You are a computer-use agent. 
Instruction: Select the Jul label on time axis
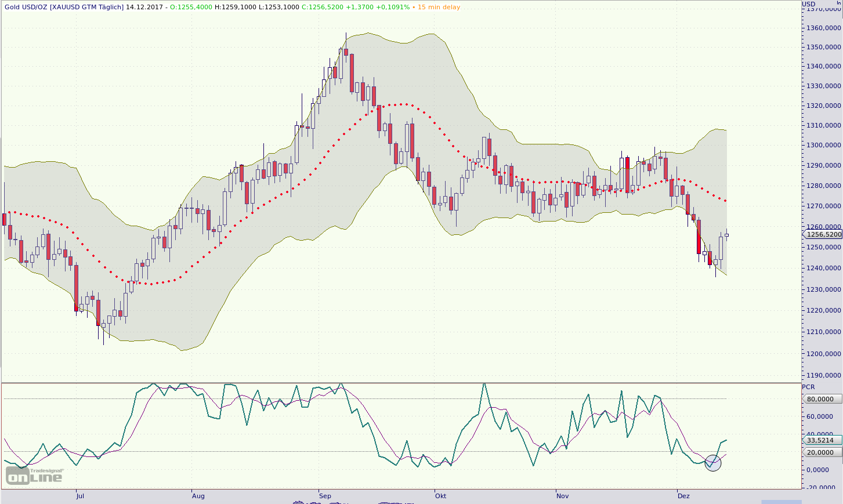pos(80,496)
